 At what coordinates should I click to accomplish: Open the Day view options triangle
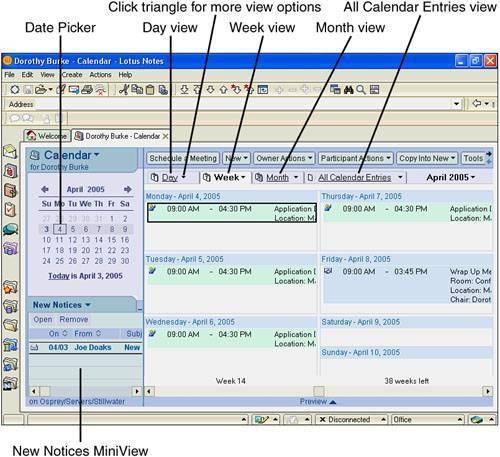point(184,177)
